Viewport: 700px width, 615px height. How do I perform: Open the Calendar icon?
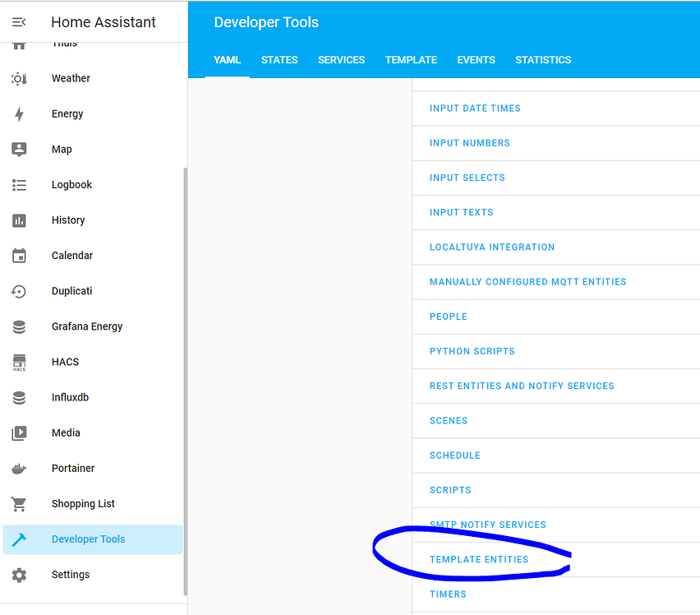click(x=18, y=255)
